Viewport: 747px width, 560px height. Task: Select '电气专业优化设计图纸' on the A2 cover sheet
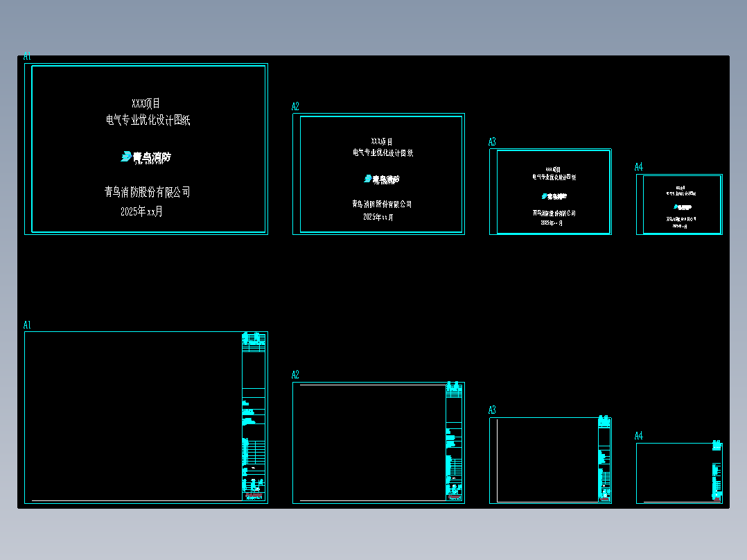coord(383,152)
